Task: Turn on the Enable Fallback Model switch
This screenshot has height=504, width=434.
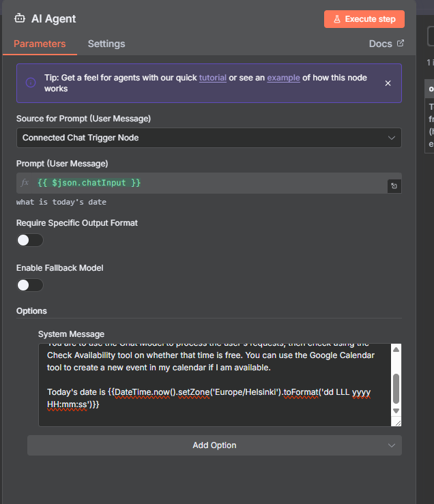Action: (30, 285)
